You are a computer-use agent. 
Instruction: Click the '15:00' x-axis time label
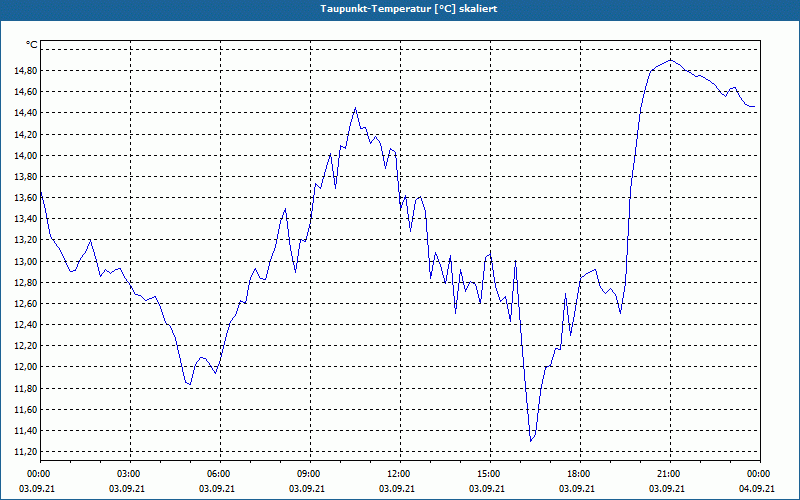pos(490,473)
